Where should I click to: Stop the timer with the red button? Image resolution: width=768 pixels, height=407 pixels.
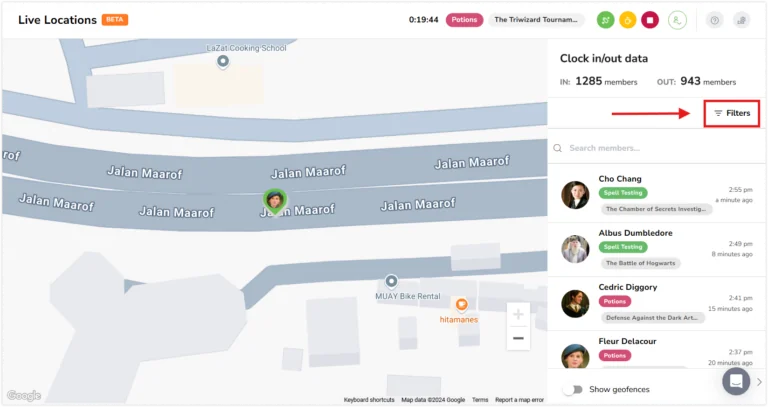pos(650,20)
